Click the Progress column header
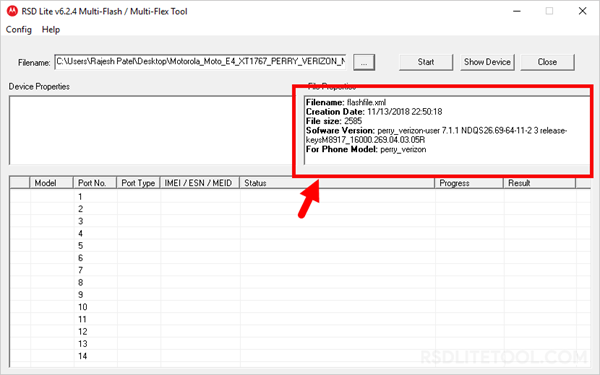Screen dimensions: 600x375 click(469, 183)
